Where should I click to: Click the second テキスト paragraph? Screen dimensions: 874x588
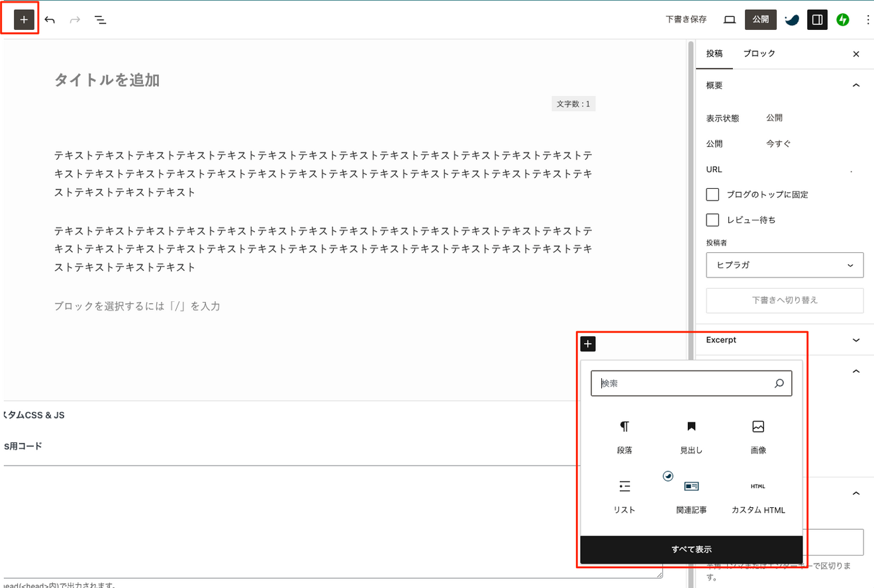pos(323,249)
